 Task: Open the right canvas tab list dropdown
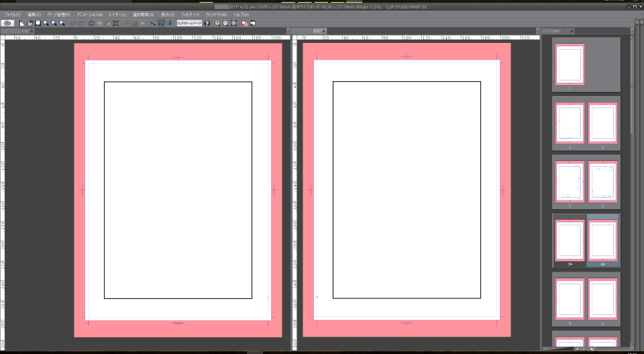click(538, 32)
